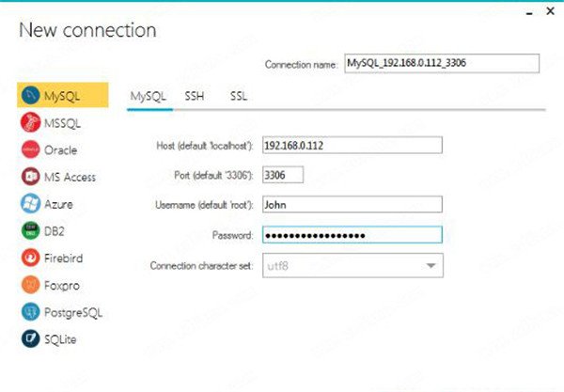Choose the SQLite database icon
The width and height of the screenshot is (564, 392).
(x=29, y=338)
